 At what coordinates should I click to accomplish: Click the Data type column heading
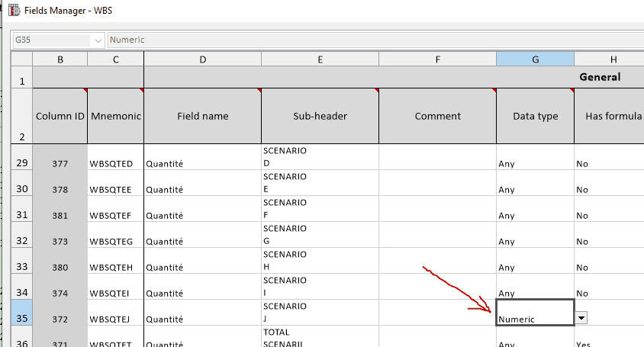click(x=535, y=116)
